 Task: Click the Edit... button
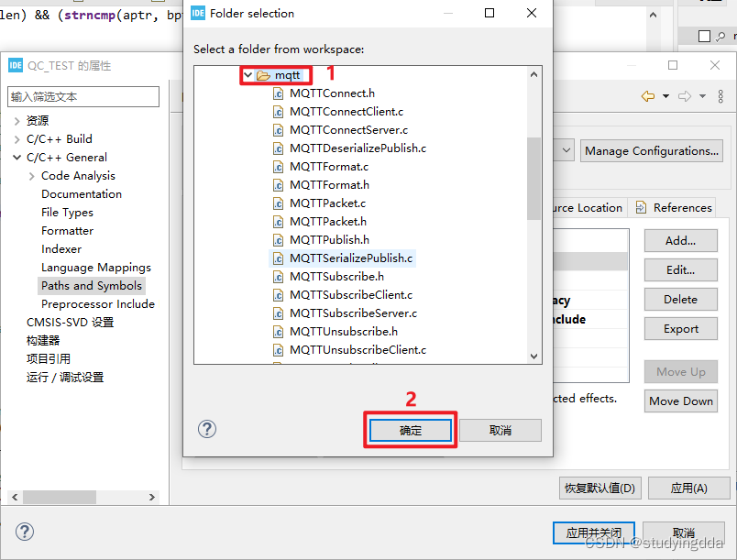pos(680,270)
